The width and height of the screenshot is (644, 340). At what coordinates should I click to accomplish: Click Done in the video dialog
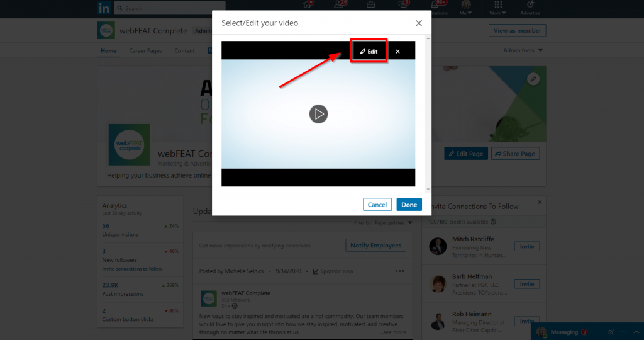409,205
